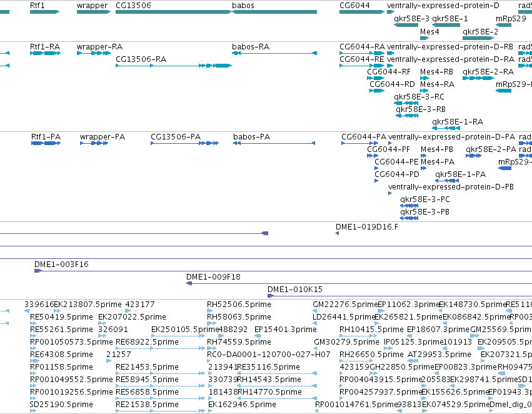Select EST RH14543.5prime
The height and width of the screenshot is (414, 532).
click(269, 380)
